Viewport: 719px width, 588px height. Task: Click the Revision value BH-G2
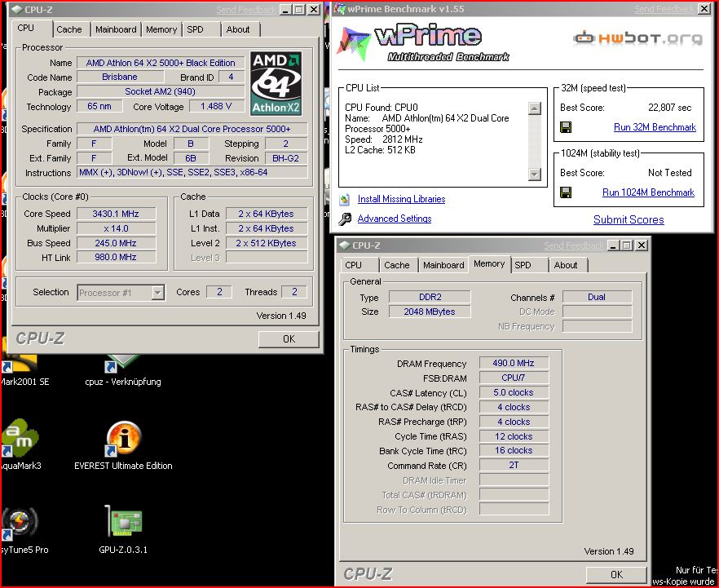285,158
